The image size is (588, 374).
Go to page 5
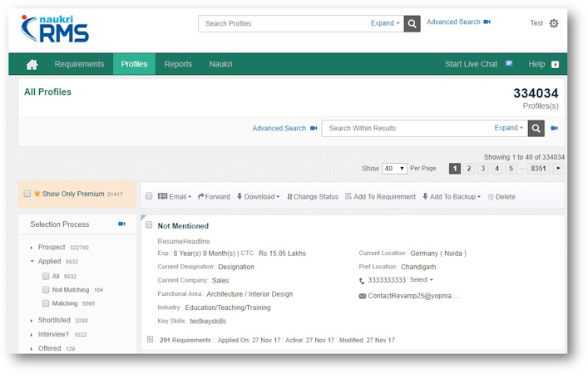(x=511, y=169)
